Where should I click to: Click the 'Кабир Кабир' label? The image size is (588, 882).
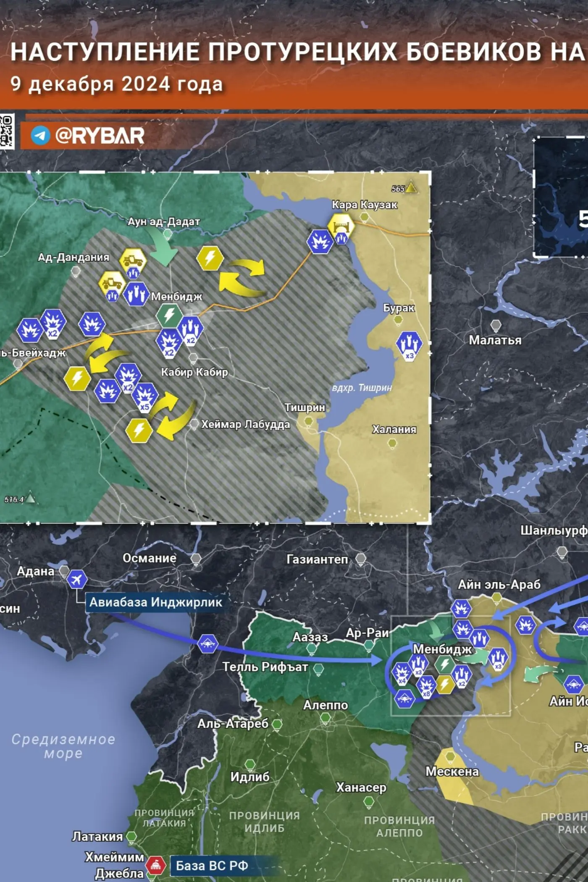(x=194, y=372)
